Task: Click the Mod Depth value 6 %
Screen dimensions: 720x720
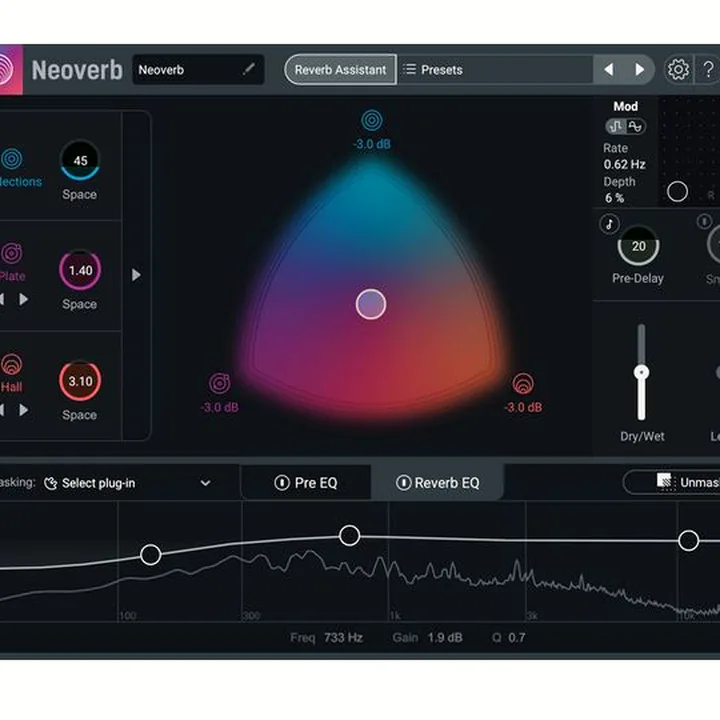Action: click(x=614, y=198)
